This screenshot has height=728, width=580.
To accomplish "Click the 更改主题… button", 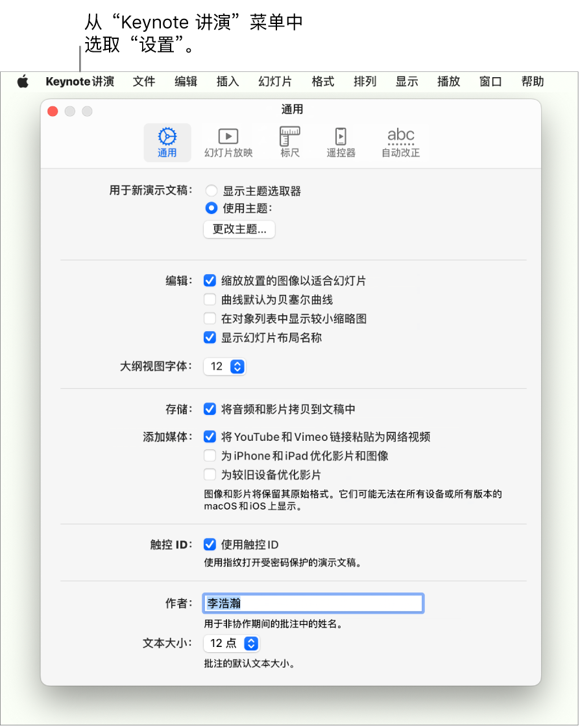I will click(239, 229).
